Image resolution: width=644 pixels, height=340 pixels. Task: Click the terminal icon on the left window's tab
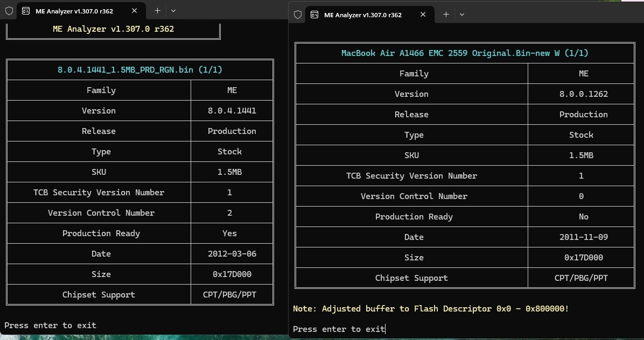(26, 11)
